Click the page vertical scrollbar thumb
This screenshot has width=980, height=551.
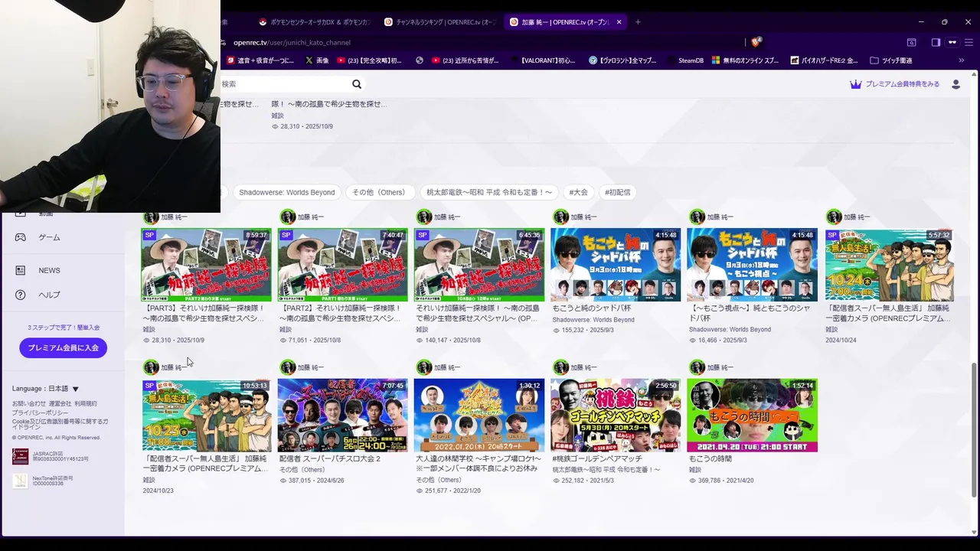pos(974,429)
